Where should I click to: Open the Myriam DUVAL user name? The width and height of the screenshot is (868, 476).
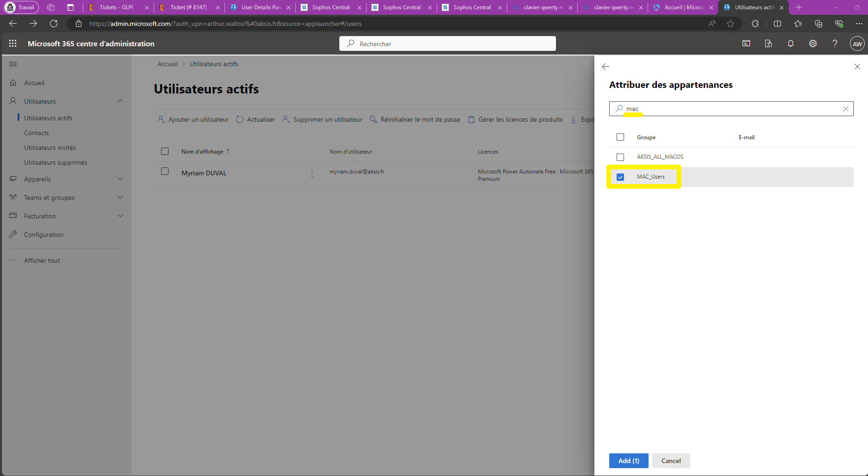tap(204, 173)
